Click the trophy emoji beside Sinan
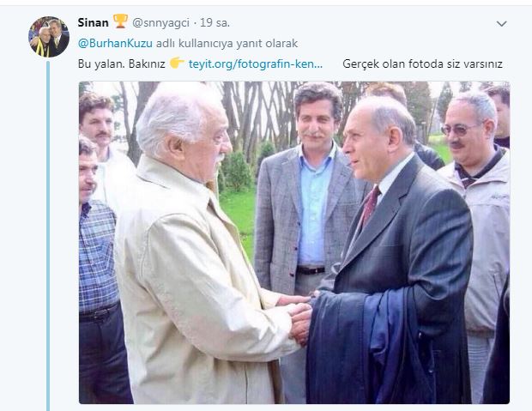The height and width of the screenshot is (411, 532). (120, 21)
